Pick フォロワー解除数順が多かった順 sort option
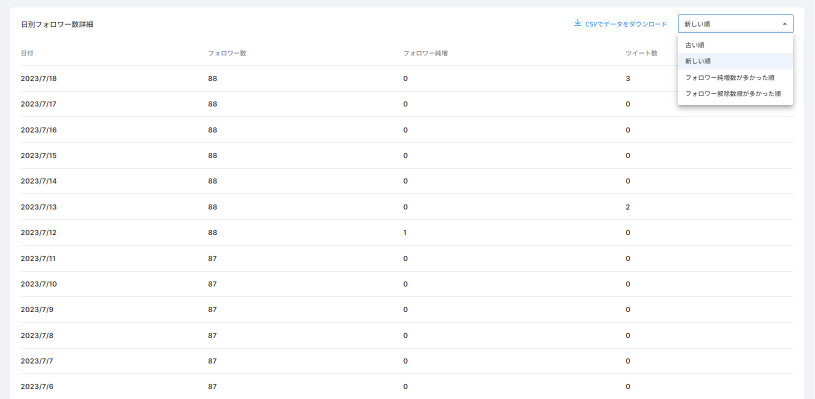The width and height of the screenshot is (815, 399). [735, 94]
